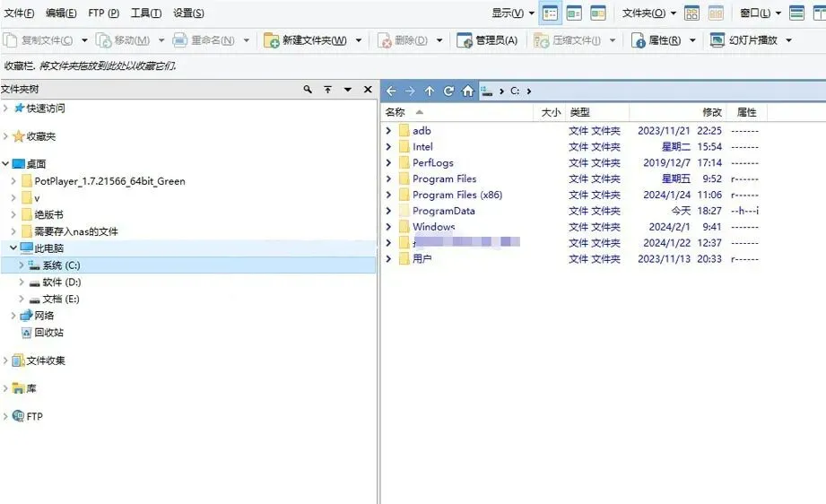Open the 工具(T) menu
826x504 pixels.
(x=146, y=13)
